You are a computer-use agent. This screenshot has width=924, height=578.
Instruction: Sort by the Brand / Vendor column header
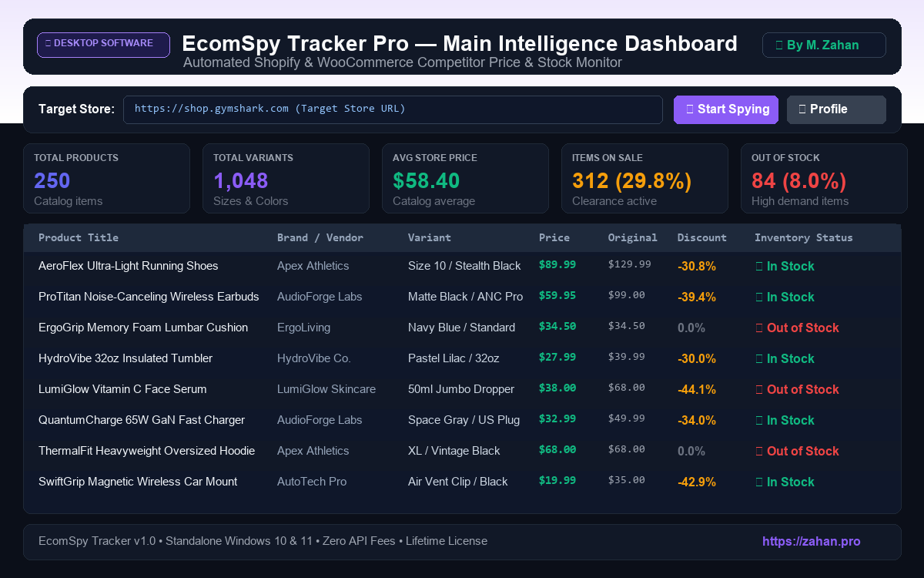tap(320, 237)
